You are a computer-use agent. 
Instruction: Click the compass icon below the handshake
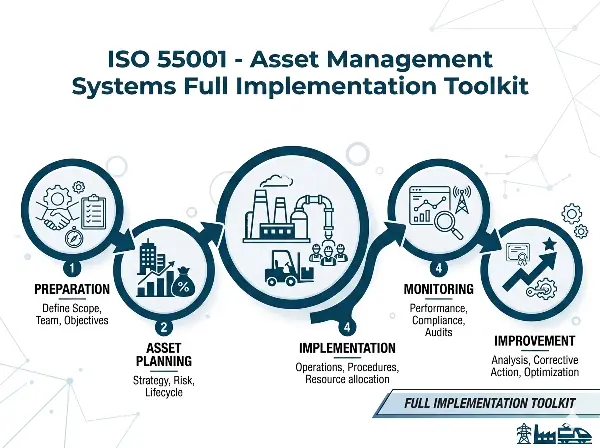[x=72, y=238]
